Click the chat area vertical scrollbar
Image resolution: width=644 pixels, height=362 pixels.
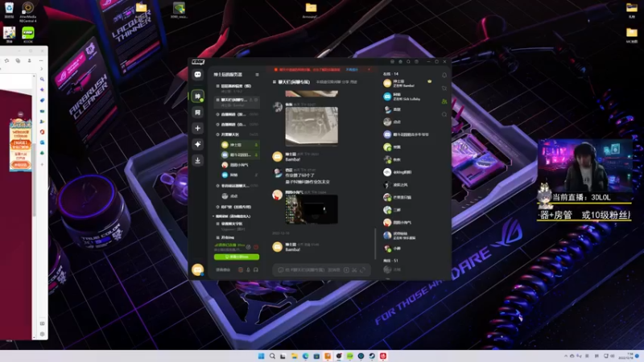point(375,245)
